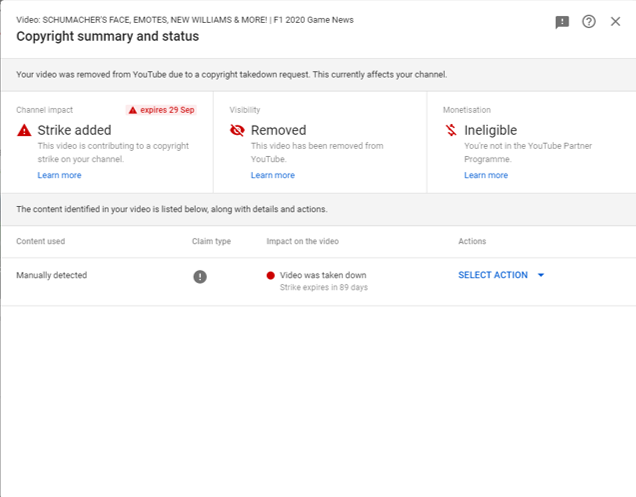Viewport: 636px width, 497px height.
Task: Click the small warning icon in expires 29 Sep badge
Action: coord(133,110)
